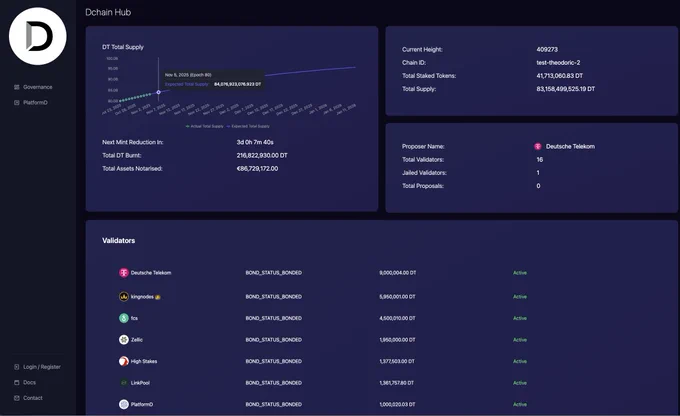Image resolution: width=680 pixels, height=416 pixels.
Task: Toggle Actual Total Supply legend entry
Action: tap(205, 126)
